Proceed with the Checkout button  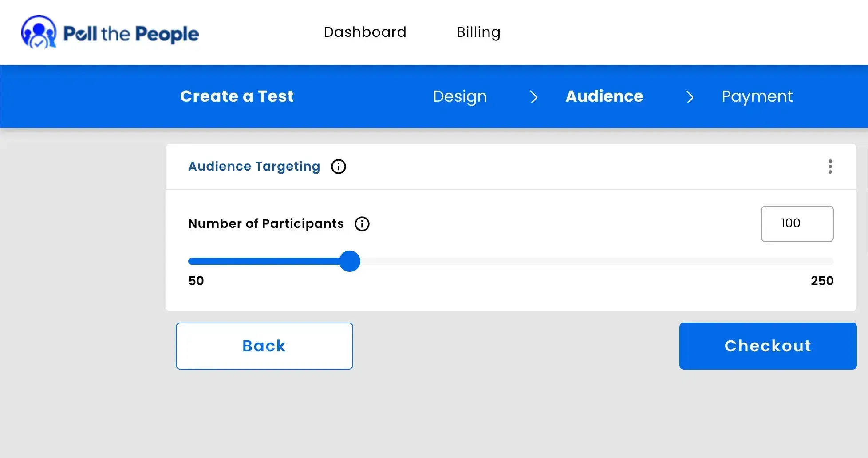pos(768,346)
